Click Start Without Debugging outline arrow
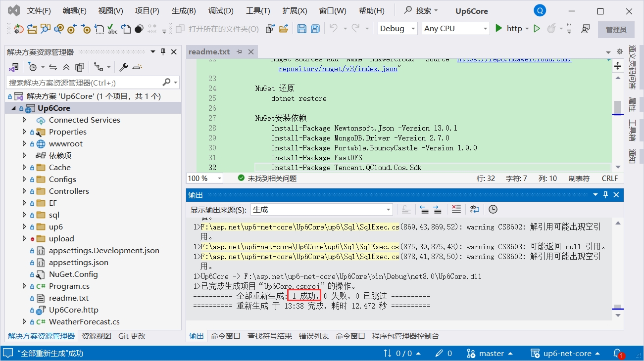Screen dimensions: 644x361 (537, 29)
